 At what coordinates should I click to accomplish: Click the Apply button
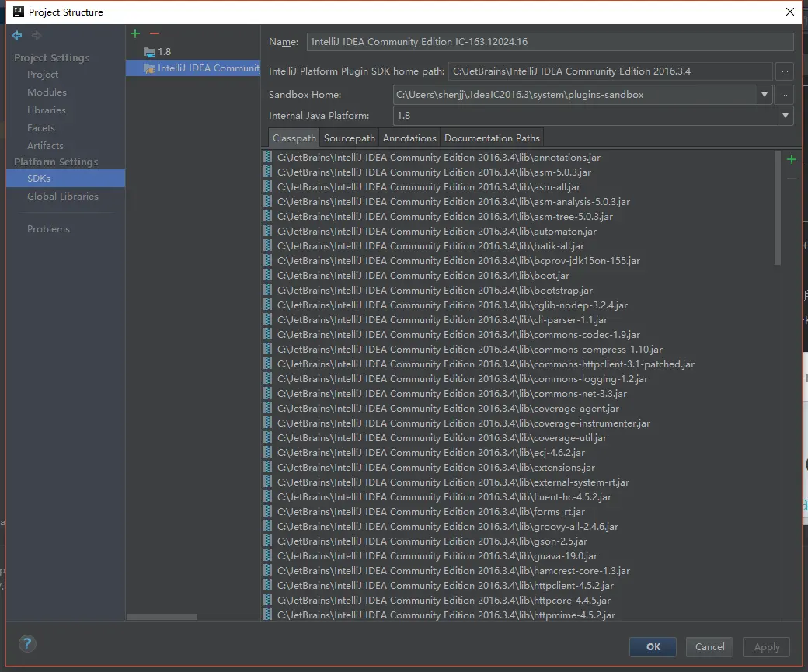coord(766,646)
